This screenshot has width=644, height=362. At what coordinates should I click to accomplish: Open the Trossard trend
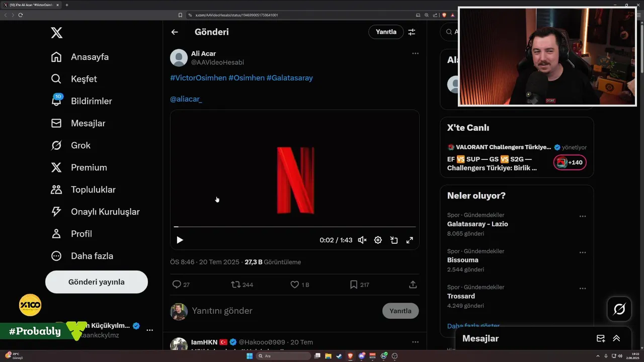tap(461, 296)
